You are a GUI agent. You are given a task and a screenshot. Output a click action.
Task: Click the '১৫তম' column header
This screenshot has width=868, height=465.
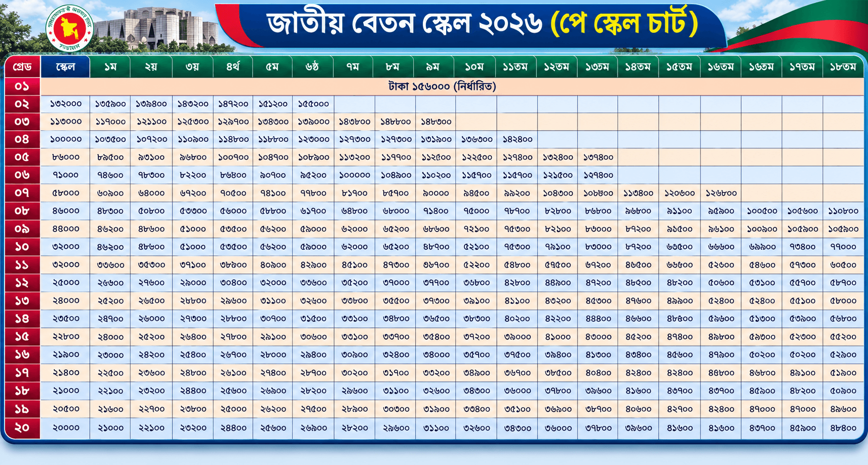click(x=679, y=67)
